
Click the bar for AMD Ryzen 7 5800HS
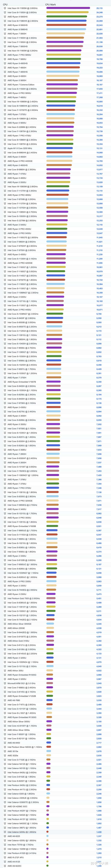click(64, 46)
